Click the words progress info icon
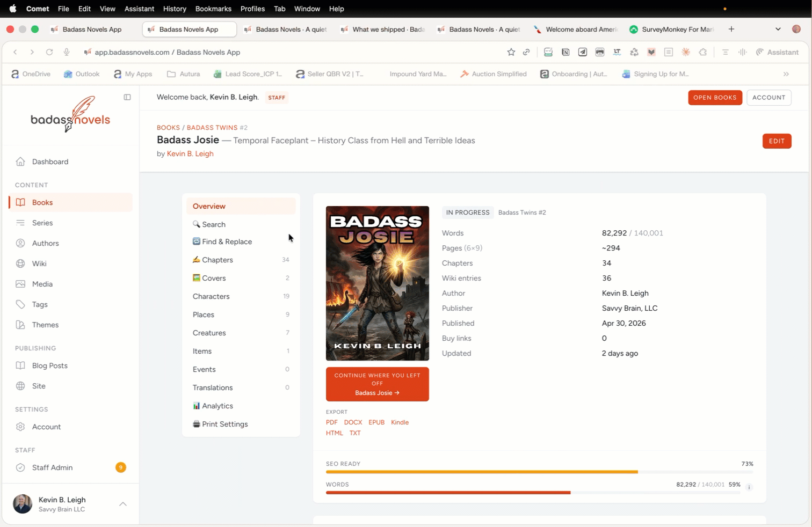 click(749, 487)
